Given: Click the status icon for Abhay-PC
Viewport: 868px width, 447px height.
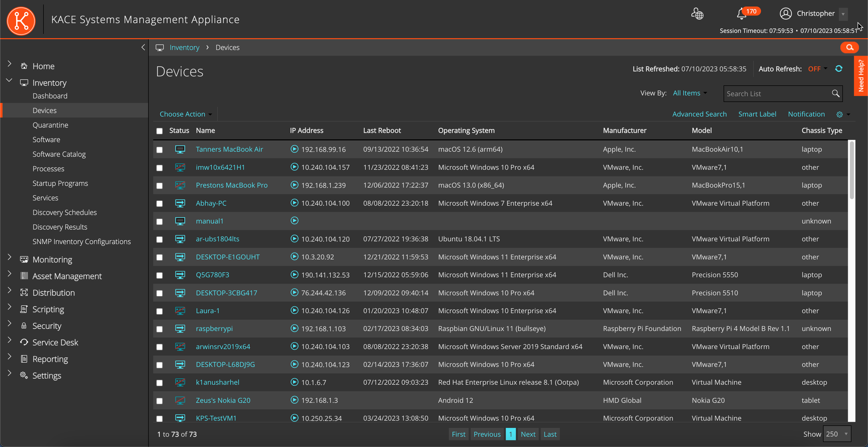Looking at the screenshot, I should (180, 203).
